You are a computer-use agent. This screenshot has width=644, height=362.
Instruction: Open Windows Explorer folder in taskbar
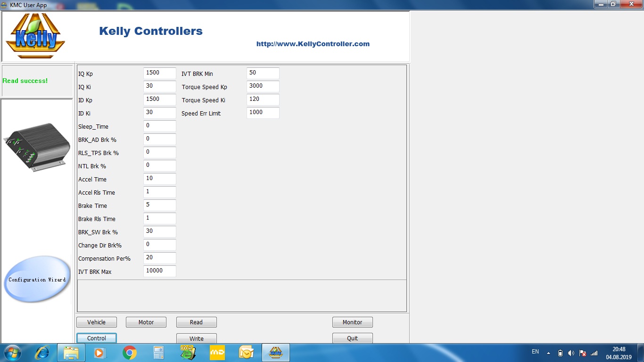pyautogui.click(x=71, y=353)
